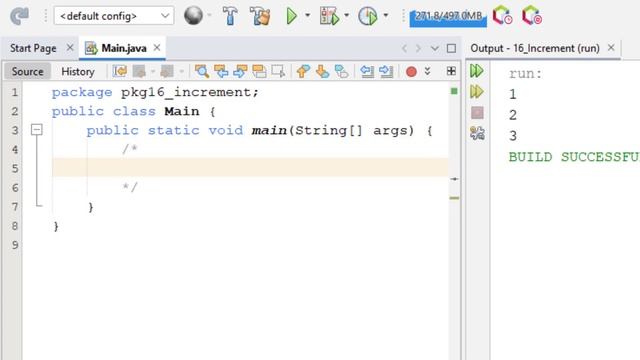
Task: Close the Main.java tab
Action: (157, 47)
